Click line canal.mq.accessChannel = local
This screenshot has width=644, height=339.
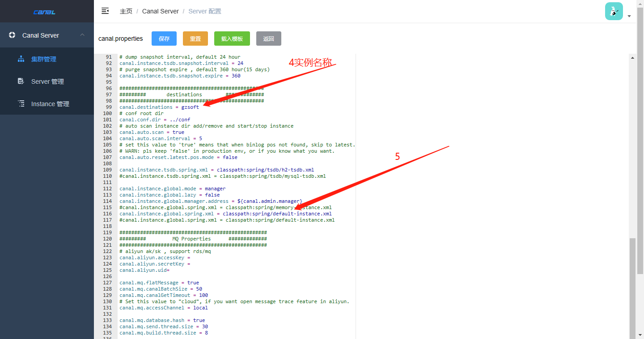[x=164, y=308]
